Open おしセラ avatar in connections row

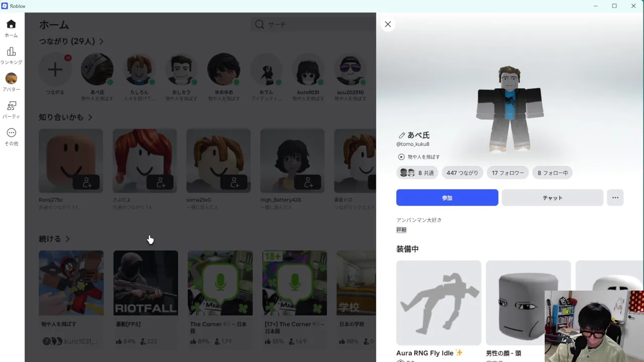[182, 69]
